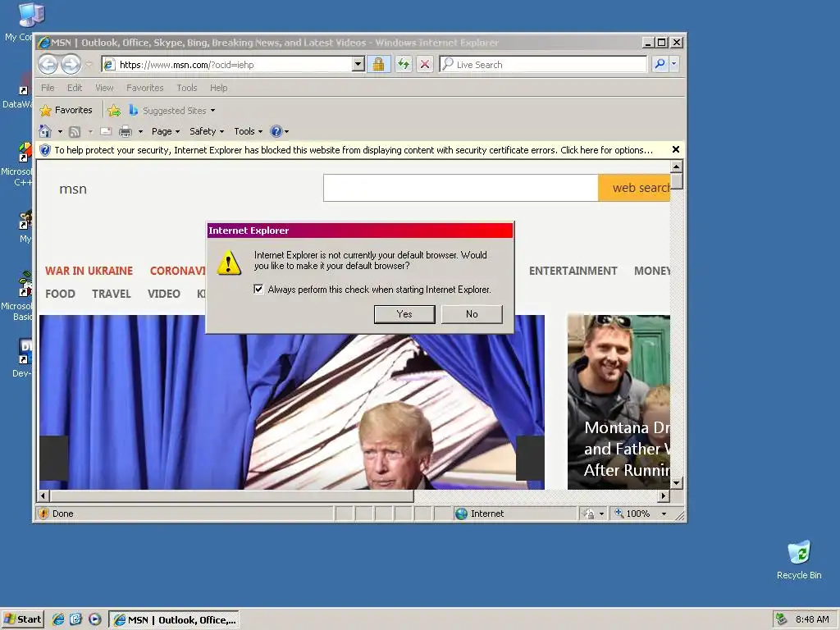The width and height of the screenshot is (840, 630).
Task: Launch Internet Explorer from quick launch
Action: [x=58, y=619]
